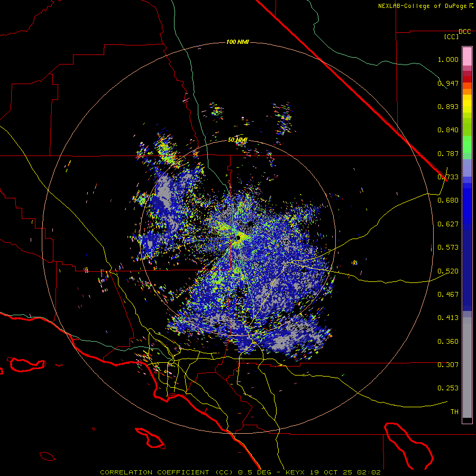Click the 02:02 timestamp in the caption
The width and height of the screenshot is (476, 476).
click(x=369, y=472)
